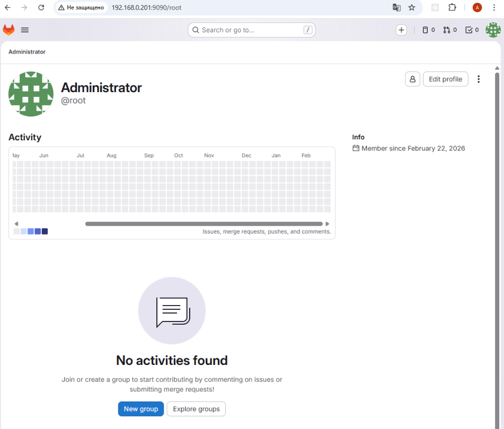
Task: Focus the Search or go to field
Action: point(251,30)
